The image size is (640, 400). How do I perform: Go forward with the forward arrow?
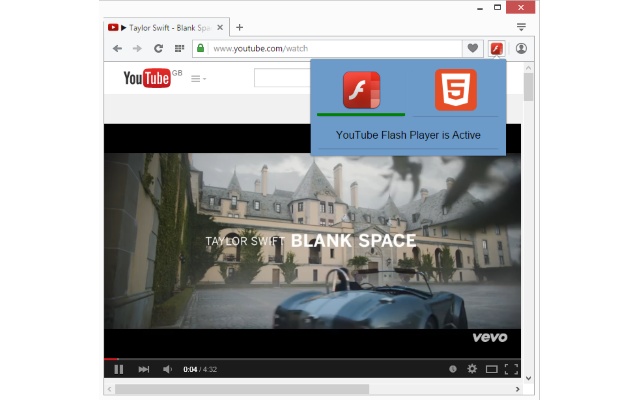pos(137,49)
